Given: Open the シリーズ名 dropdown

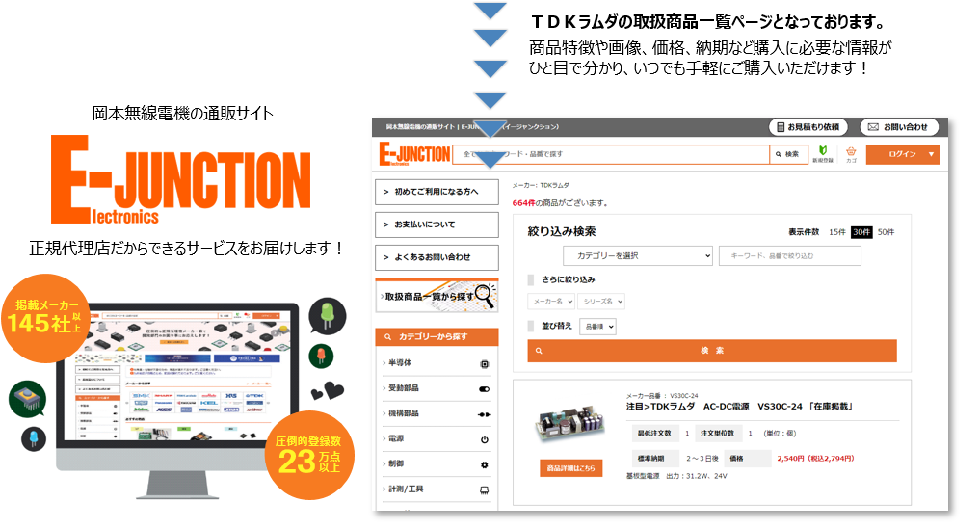Looking at the screenshot, I should (600, 302).
